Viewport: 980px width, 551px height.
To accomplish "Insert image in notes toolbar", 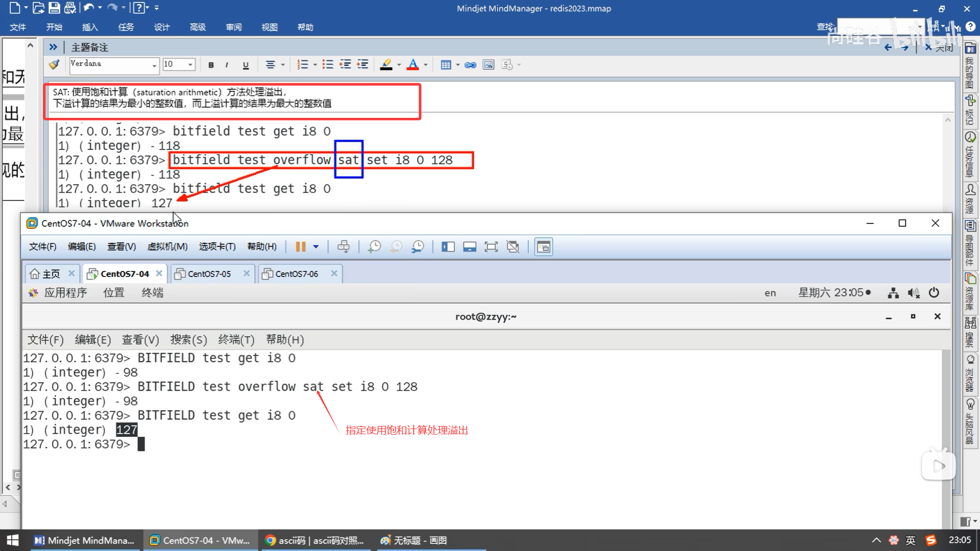I will pyautogui.click(x=488, y=65).
